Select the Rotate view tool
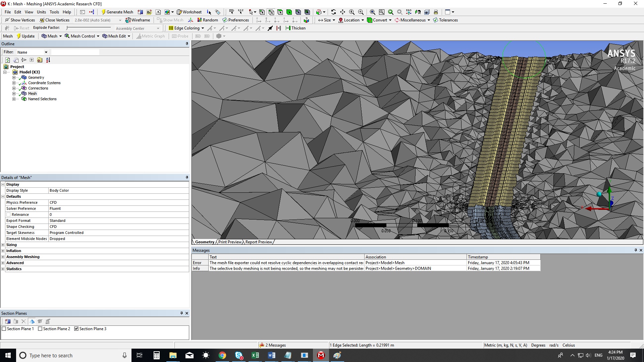This screenshot has width=644, height=362. 333,12
